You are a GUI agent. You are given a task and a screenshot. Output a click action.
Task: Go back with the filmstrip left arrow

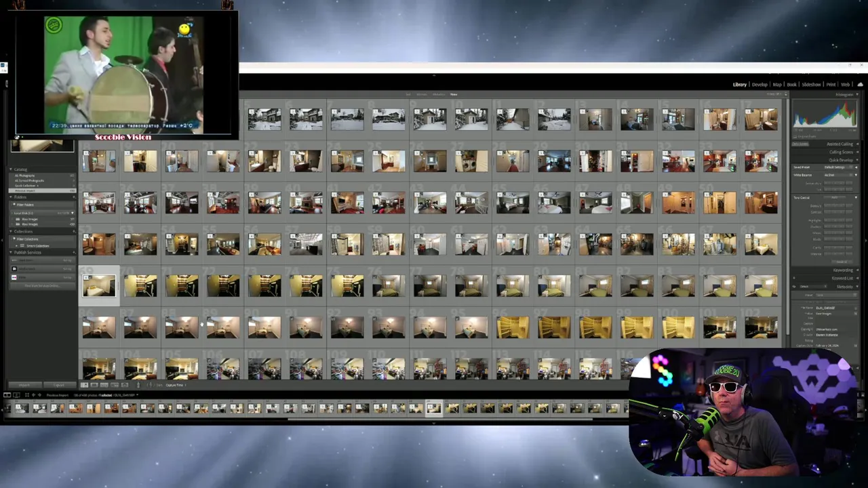[33, 395]
